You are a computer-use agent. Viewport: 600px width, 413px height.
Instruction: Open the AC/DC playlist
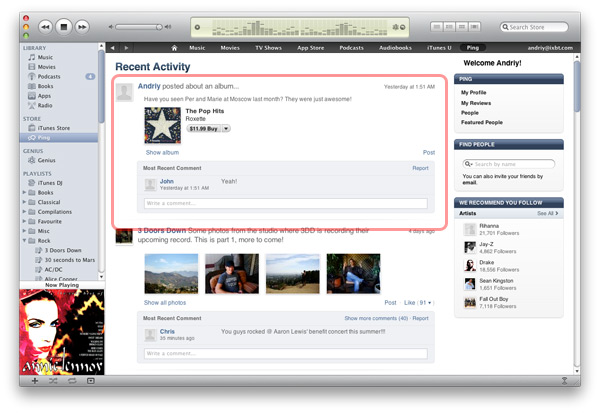(53, 269)
